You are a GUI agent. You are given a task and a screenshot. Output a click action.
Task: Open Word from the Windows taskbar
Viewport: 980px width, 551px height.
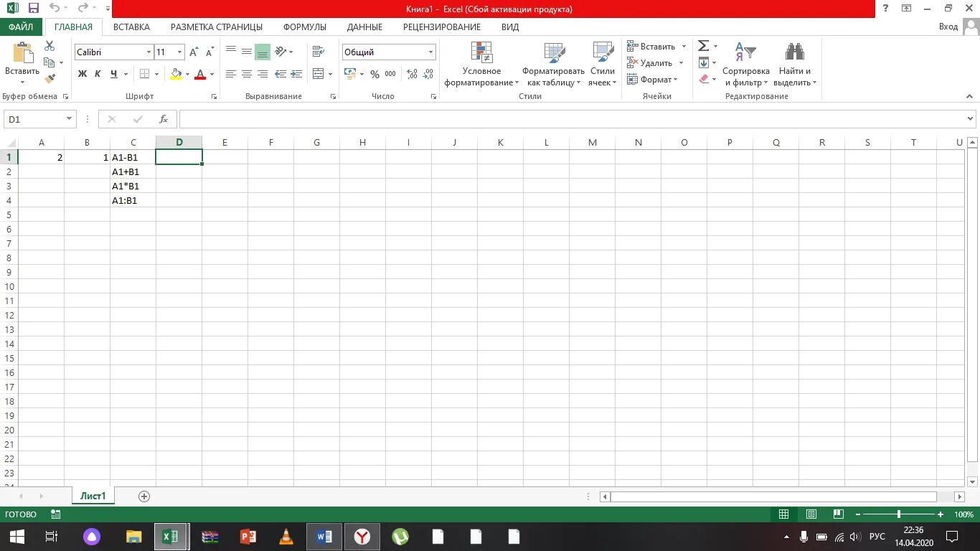click(x=324, y=537)
